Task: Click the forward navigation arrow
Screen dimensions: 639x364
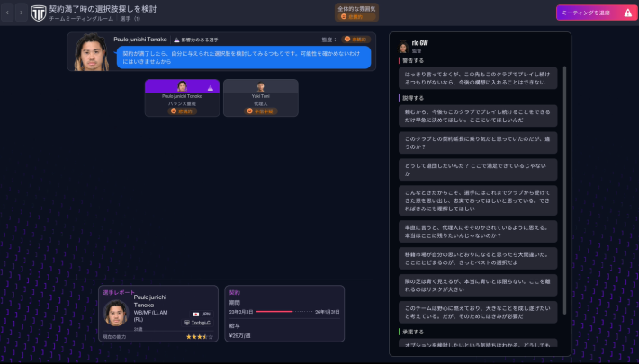Action: (x=21, y=13)
